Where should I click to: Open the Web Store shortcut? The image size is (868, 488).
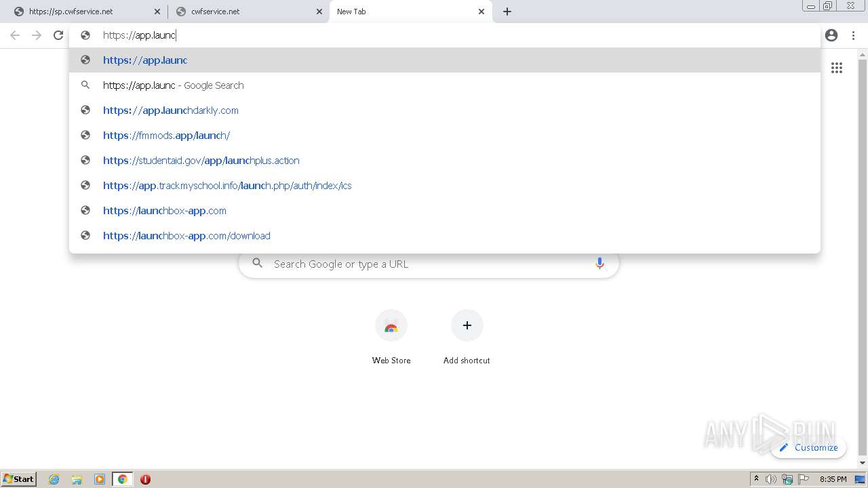click(391, 337)
